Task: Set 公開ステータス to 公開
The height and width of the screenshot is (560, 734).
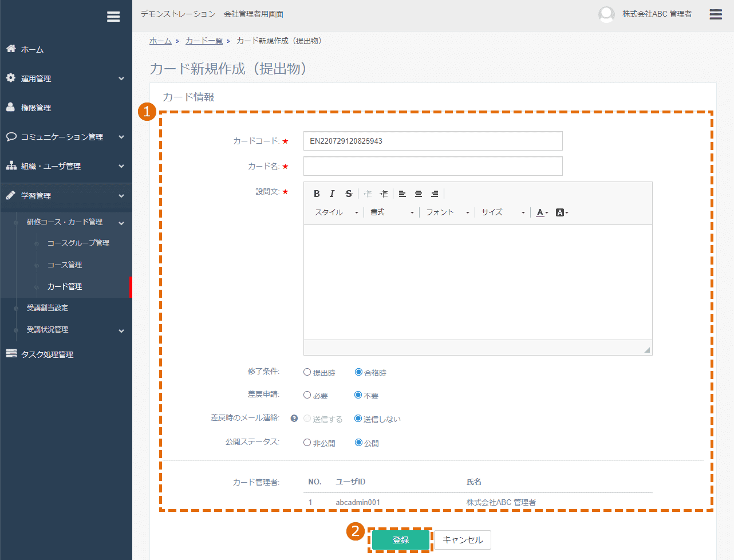Action: point(358,443)
